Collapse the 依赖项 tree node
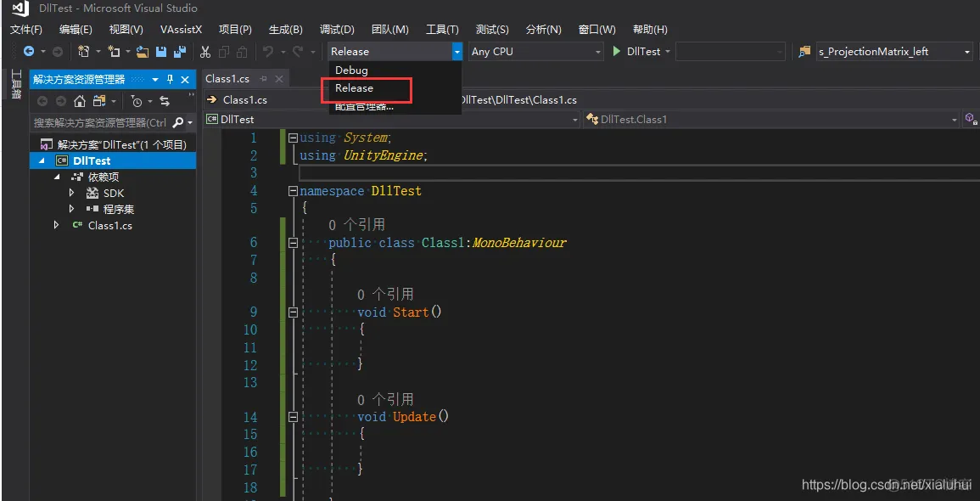The height and width of the screenshot is (501, 980). point(57,177)
